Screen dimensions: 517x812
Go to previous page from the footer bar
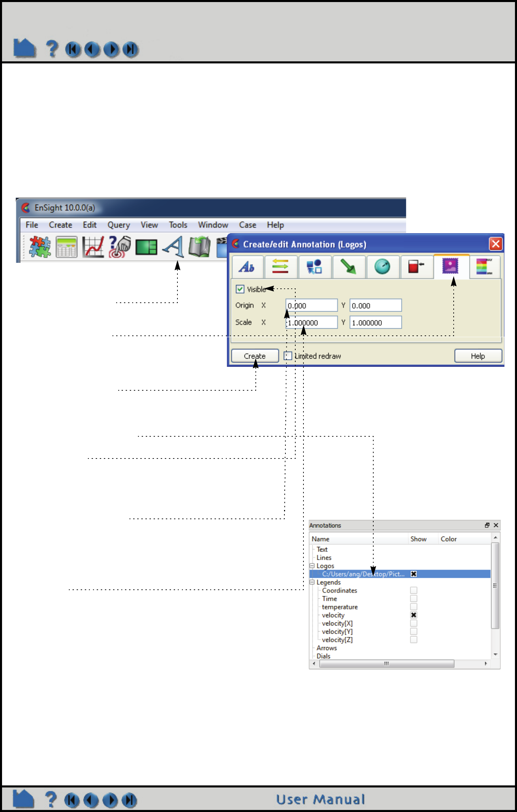[x=91, y=800]
